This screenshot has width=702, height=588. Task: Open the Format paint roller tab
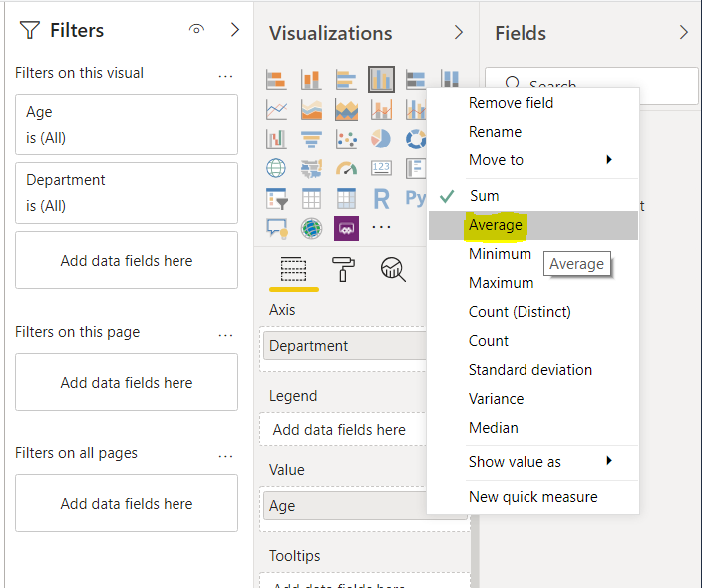click(x=343, y=269)
